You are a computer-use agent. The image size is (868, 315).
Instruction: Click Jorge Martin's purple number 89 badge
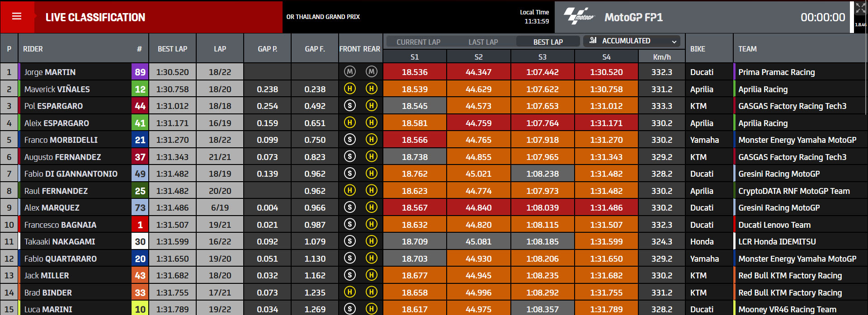point(140,72)
